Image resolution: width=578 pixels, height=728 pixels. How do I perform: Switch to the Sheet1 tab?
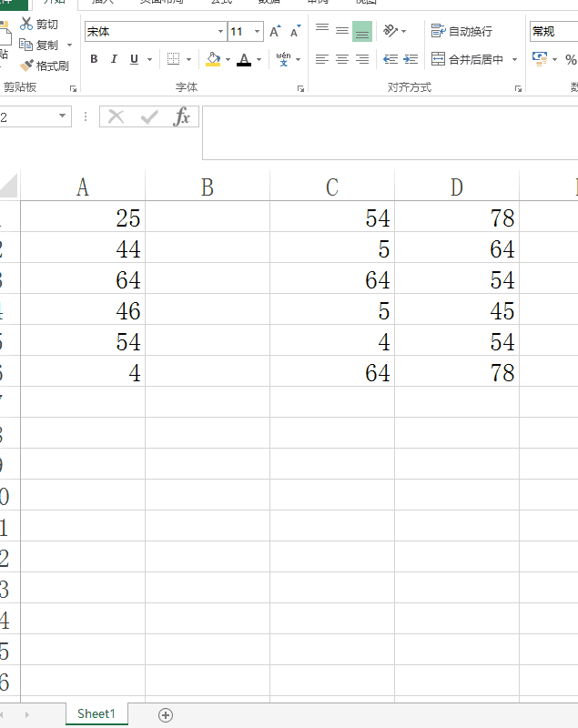96,713
